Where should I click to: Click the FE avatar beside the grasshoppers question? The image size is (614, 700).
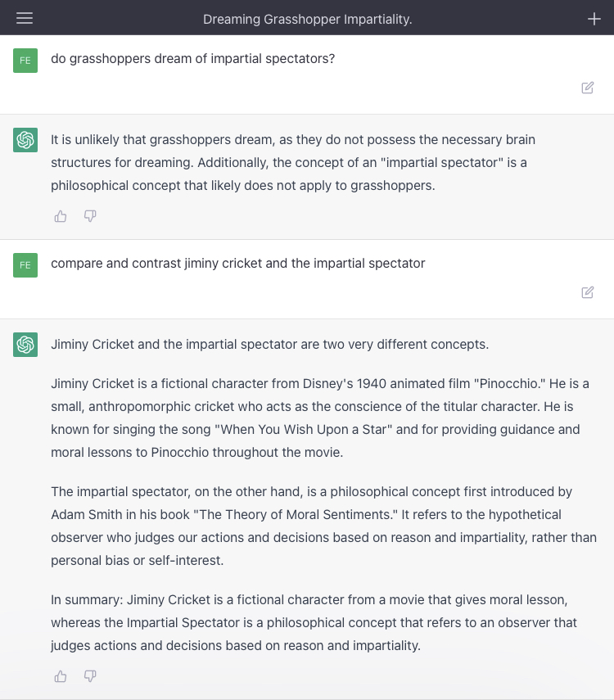(25, 60)
